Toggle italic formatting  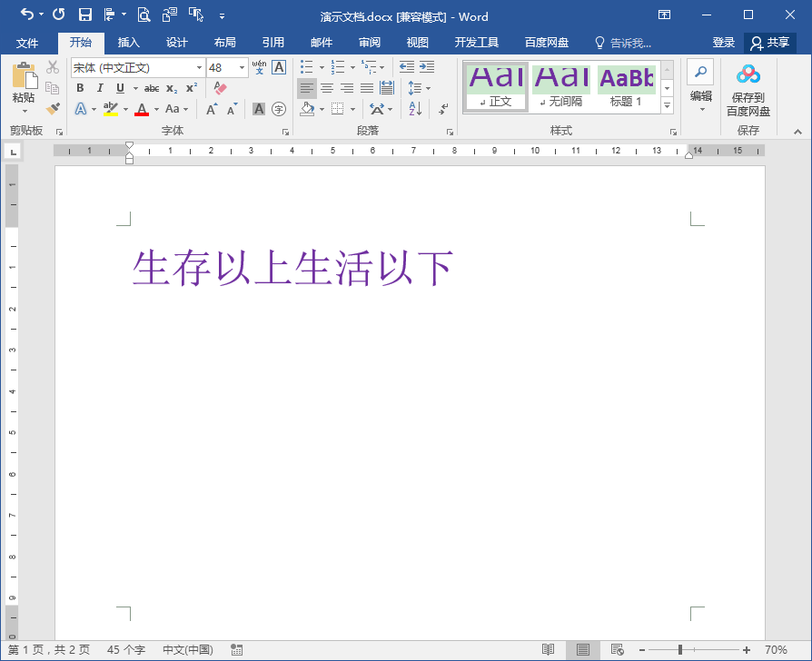pyautogui.click(x=100, y=87)
